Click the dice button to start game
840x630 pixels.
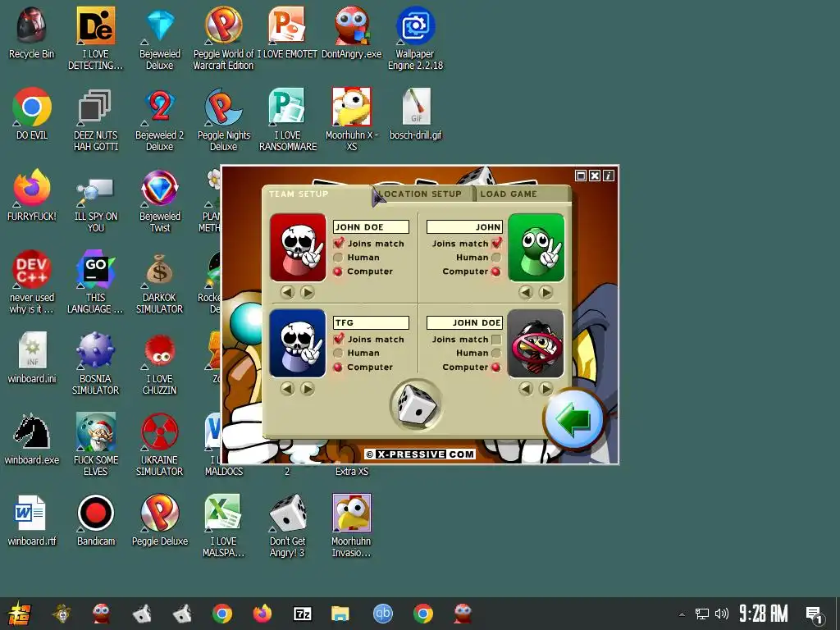(416, 405)
